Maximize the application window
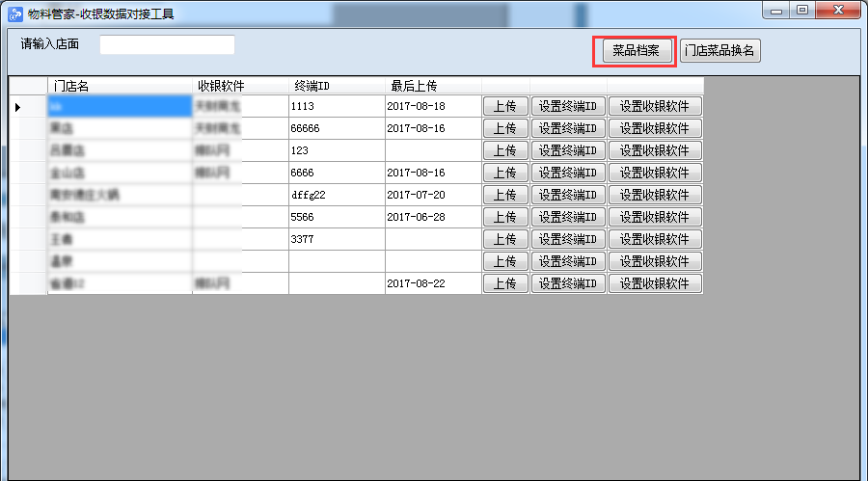 (x=802, y=10)
